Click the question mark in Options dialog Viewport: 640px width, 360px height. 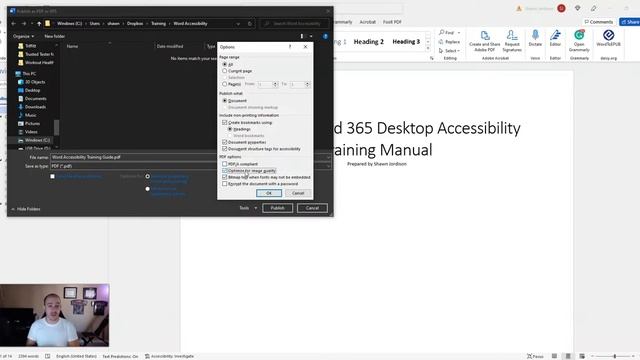click(290, 47)
